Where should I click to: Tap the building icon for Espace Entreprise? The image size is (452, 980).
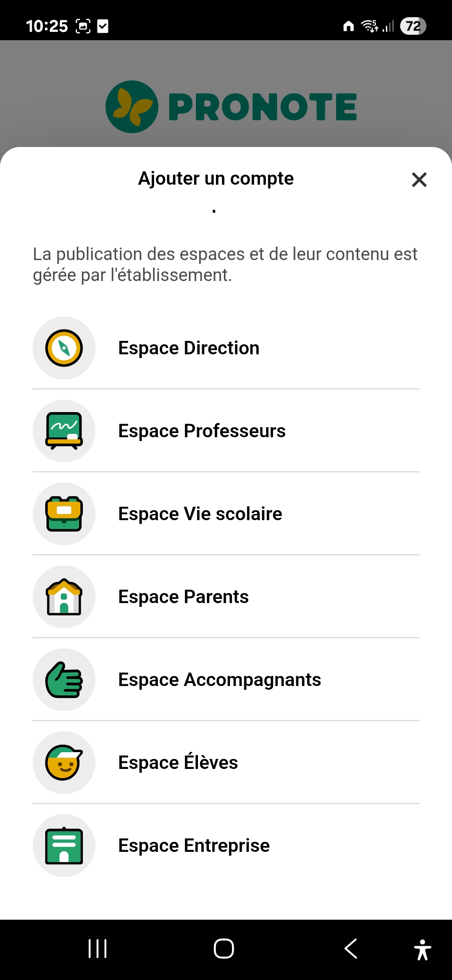coord(64,846)
